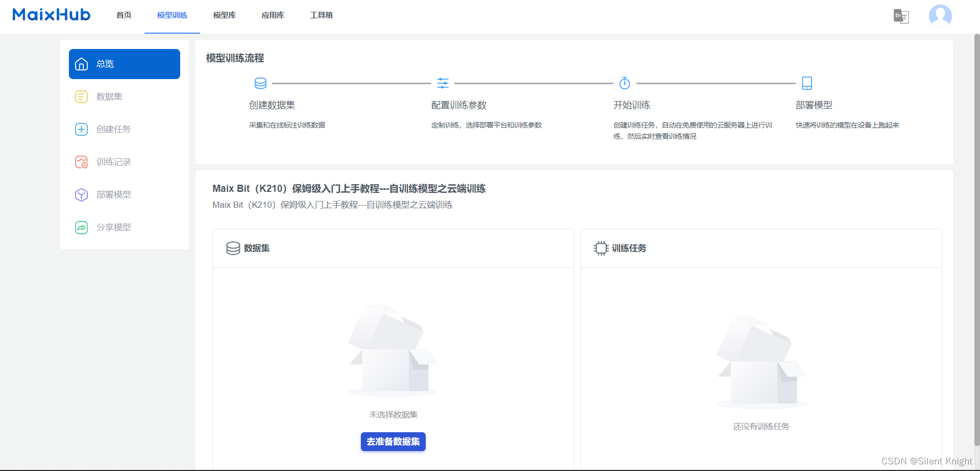Open 训练记录 sidebar label
980x471 pixels.
[113, 162]
